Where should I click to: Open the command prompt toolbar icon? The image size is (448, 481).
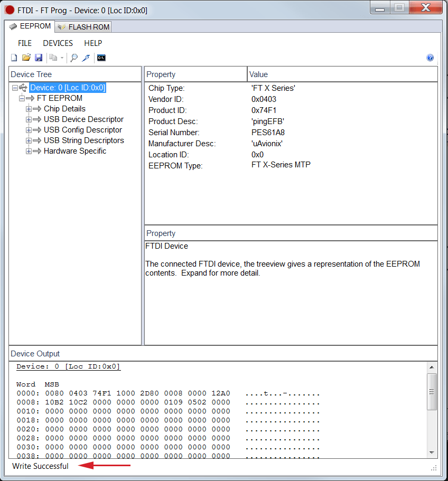click(x=101, y=58)
